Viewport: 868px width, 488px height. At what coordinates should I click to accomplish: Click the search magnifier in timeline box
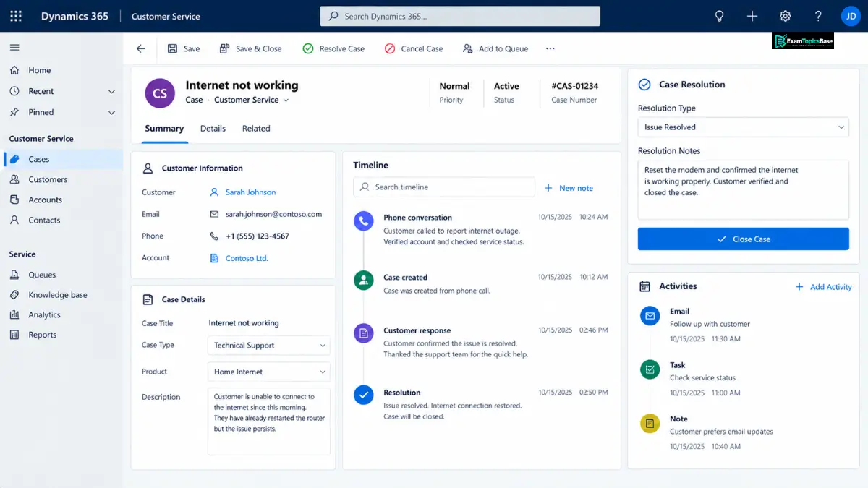click(x=365, y=187)
